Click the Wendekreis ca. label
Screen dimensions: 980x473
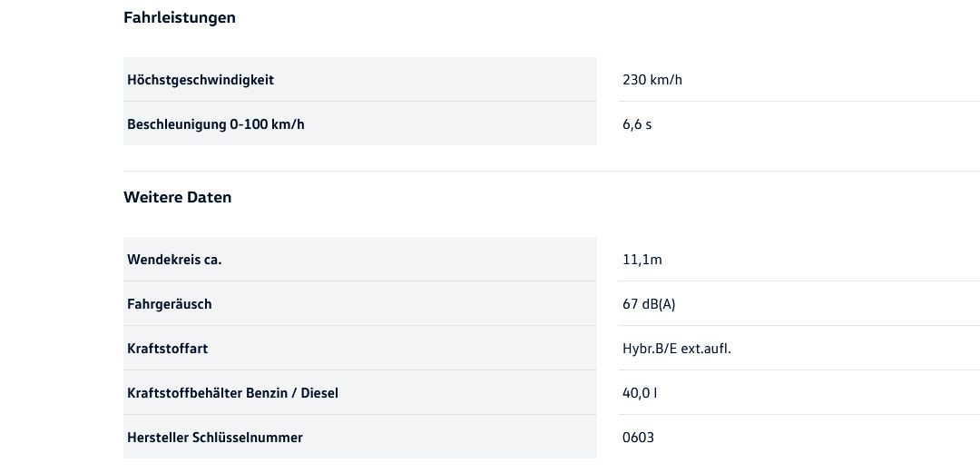174,260
